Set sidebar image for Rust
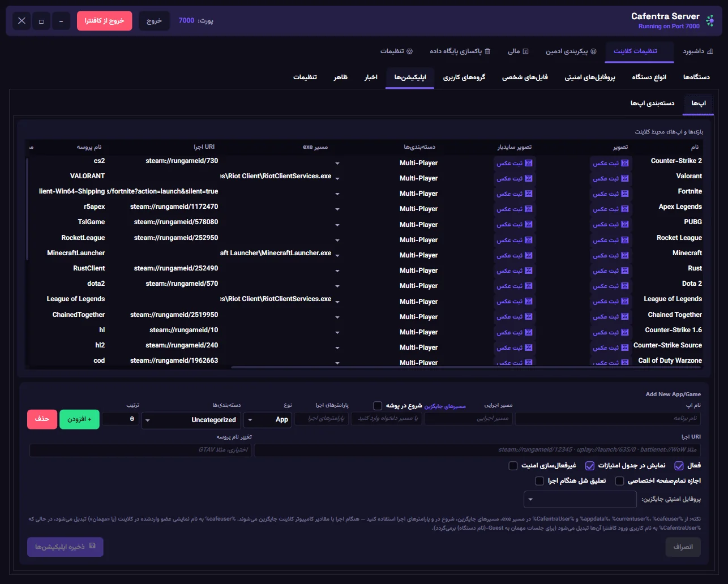This screenshot has height=584, width=728. (x=515, y=270)
